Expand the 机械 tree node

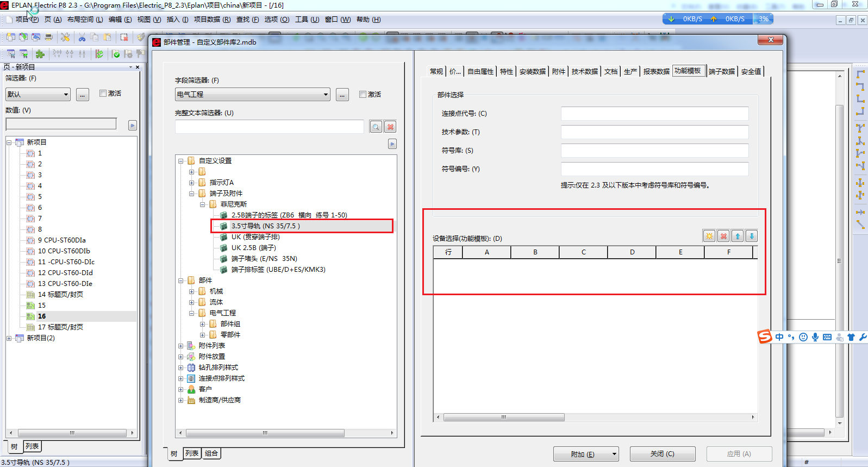(191, 291)
